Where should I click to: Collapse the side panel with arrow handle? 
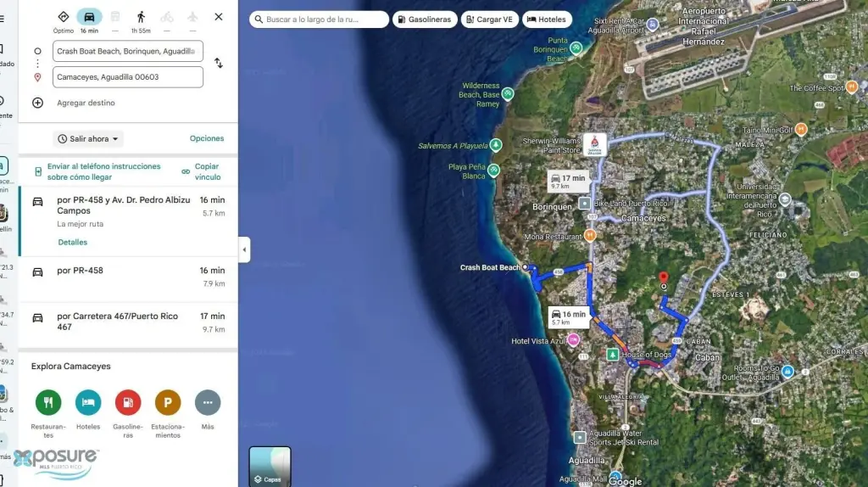tap(244, 249)
